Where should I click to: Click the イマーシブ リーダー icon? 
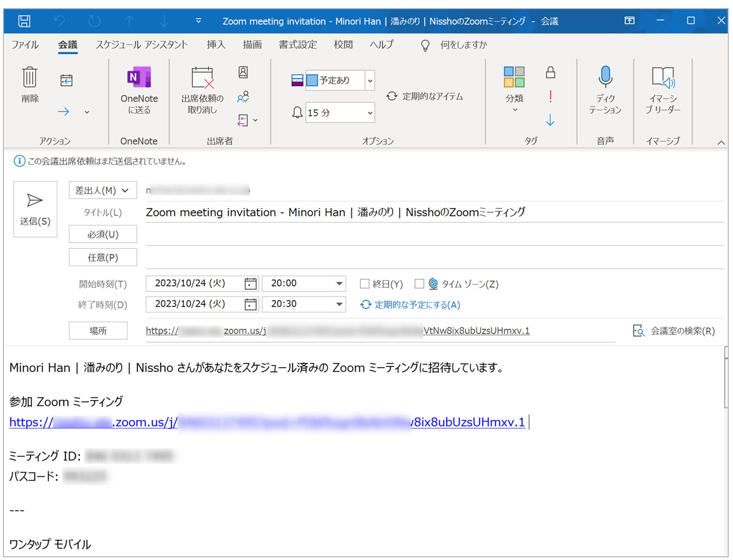[x=663, y=77]
